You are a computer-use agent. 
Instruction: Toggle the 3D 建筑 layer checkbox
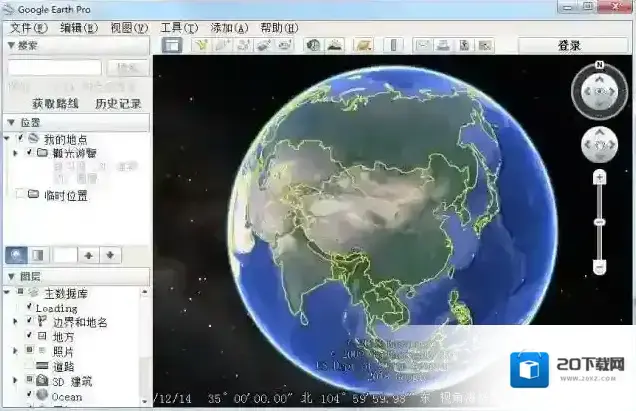click(x=29, y=379)
